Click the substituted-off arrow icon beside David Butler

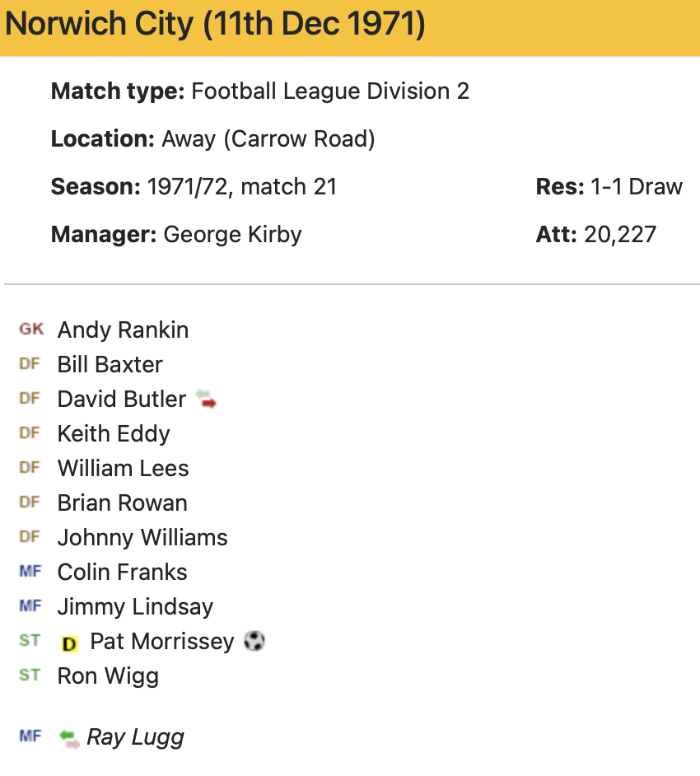206,400
